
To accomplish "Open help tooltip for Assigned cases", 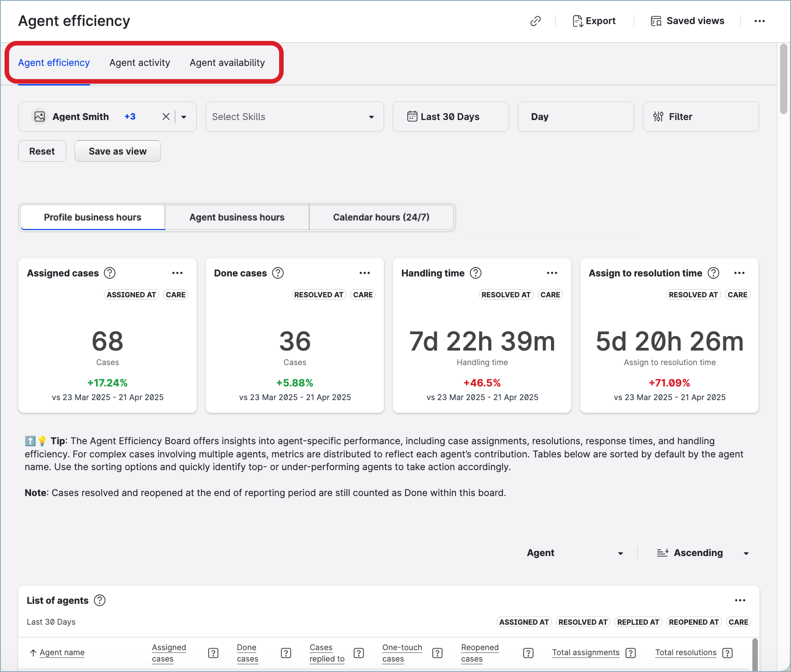I will (x=110, y=273).
